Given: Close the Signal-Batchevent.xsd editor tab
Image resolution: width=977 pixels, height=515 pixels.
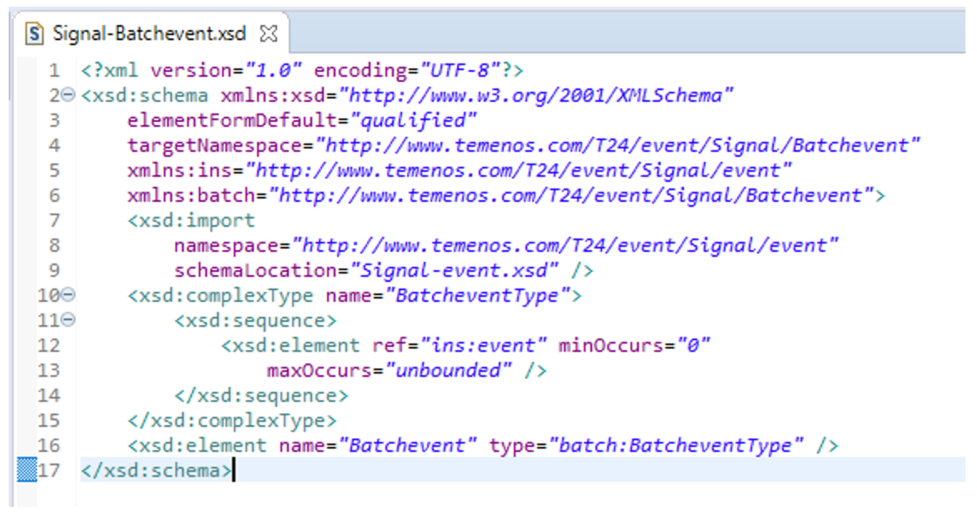Looking at the screenshot, I should (x=267, y=33).
